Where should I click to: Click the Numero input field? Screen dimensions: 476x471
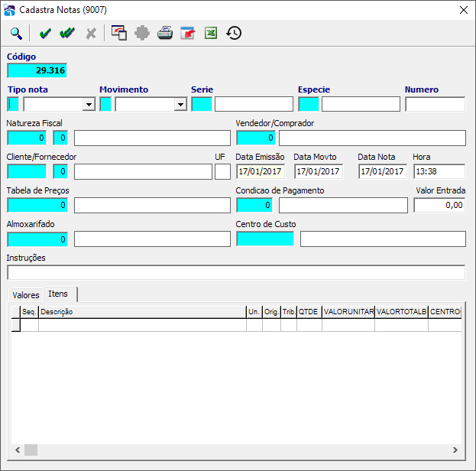click(x=435, y=104)
